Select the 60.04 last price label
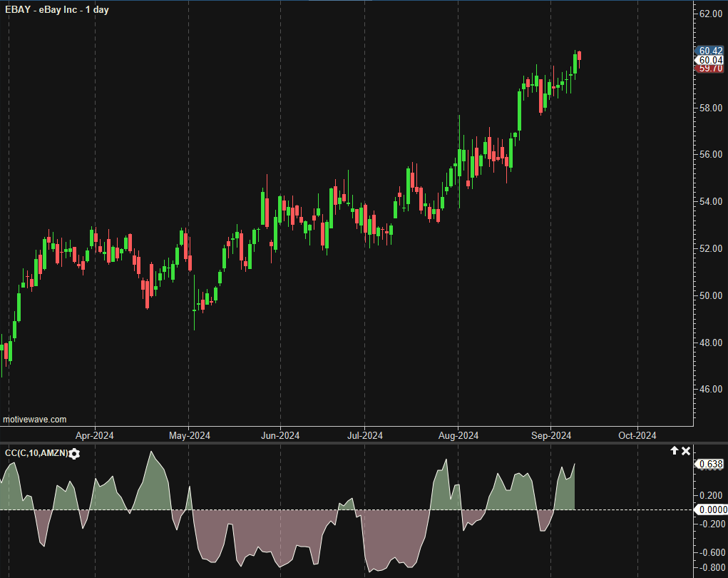728x578 pixels. pyautogui.click(x=710, y=61)
